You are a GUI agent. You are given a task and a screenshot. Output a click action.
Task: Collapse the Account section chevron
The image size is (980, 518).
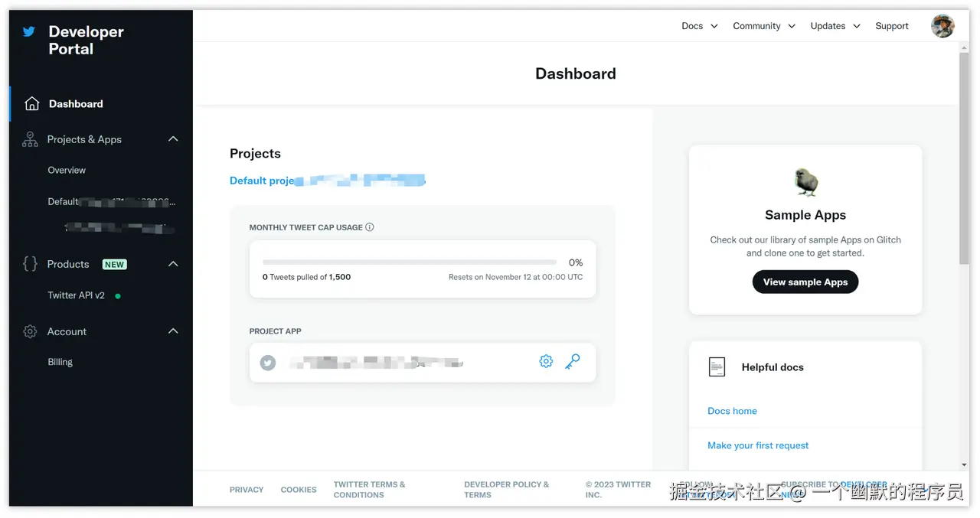point(173,331)
